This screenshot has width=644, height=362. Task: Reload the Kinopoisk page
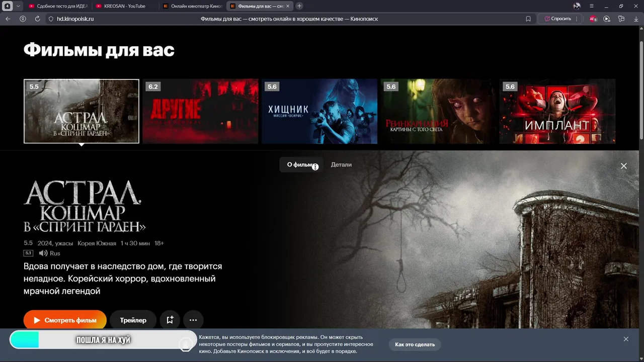(37, 19)
